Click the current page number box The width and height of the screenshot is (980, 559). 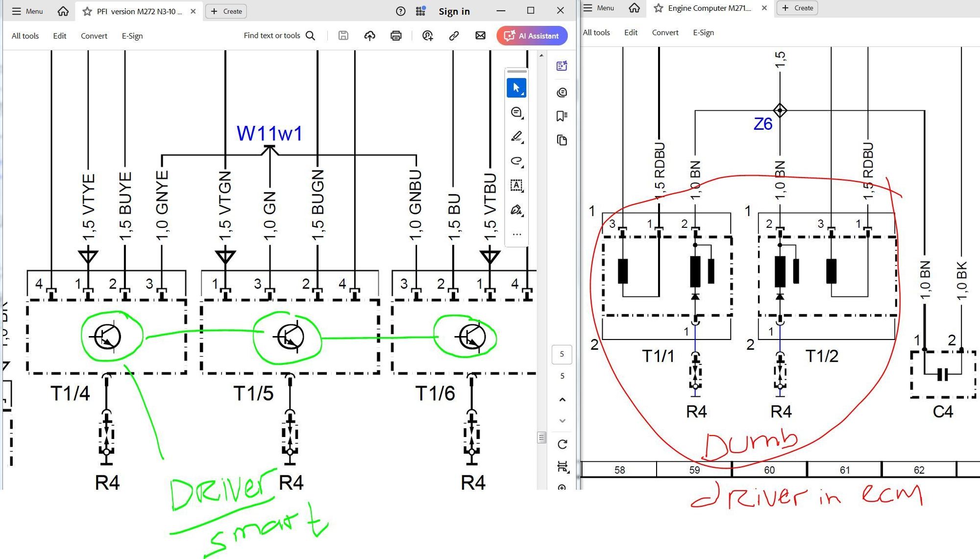pos(562,354)
